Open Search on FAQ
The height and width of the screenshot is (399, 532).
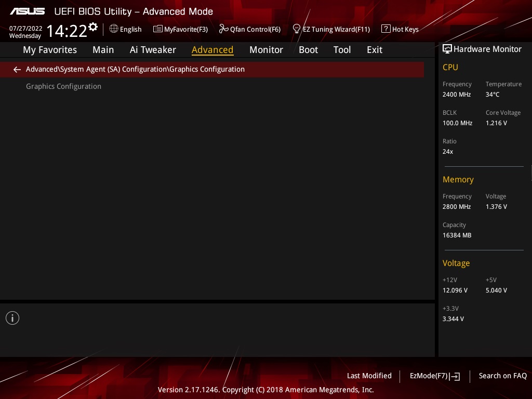pos(503,376)
